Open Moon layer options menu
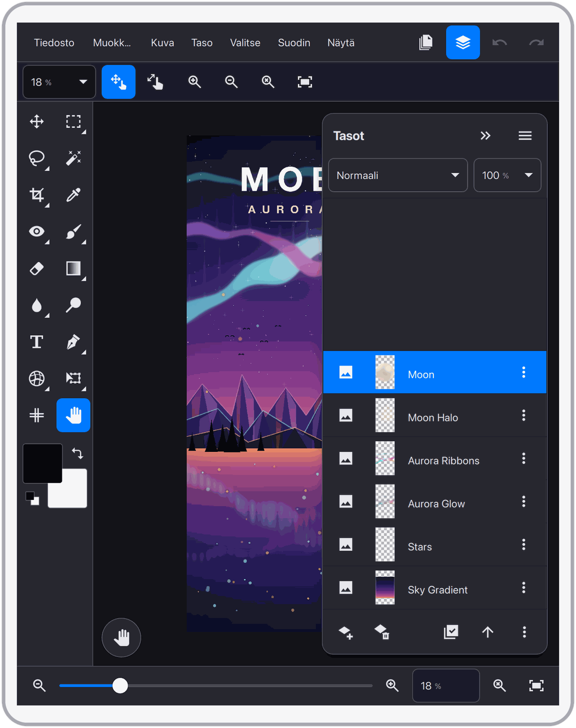Viewport: 576px width, 728px height. (524, 372)
